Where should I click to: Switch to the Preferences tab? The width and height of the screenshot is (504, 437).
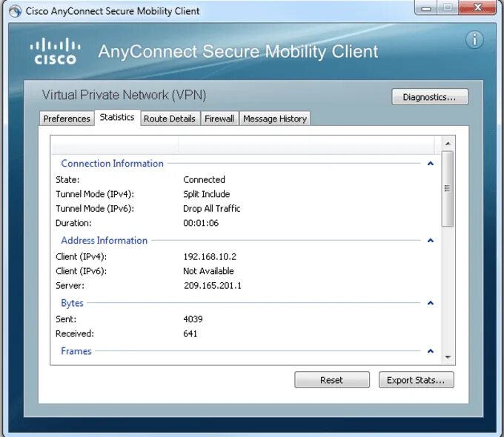tap(67, 119)
